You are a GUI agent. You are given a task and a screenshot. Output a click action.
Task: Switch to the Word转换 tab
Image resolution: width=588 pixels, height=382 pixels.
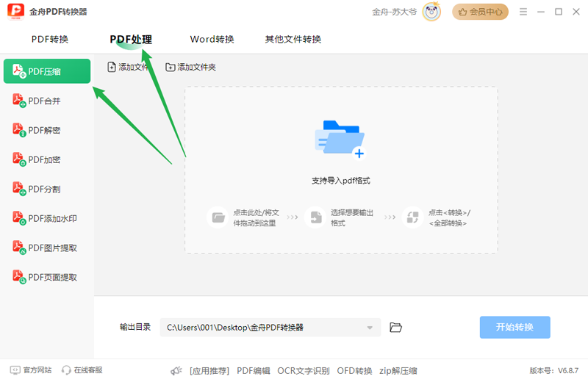pos(212,40)
